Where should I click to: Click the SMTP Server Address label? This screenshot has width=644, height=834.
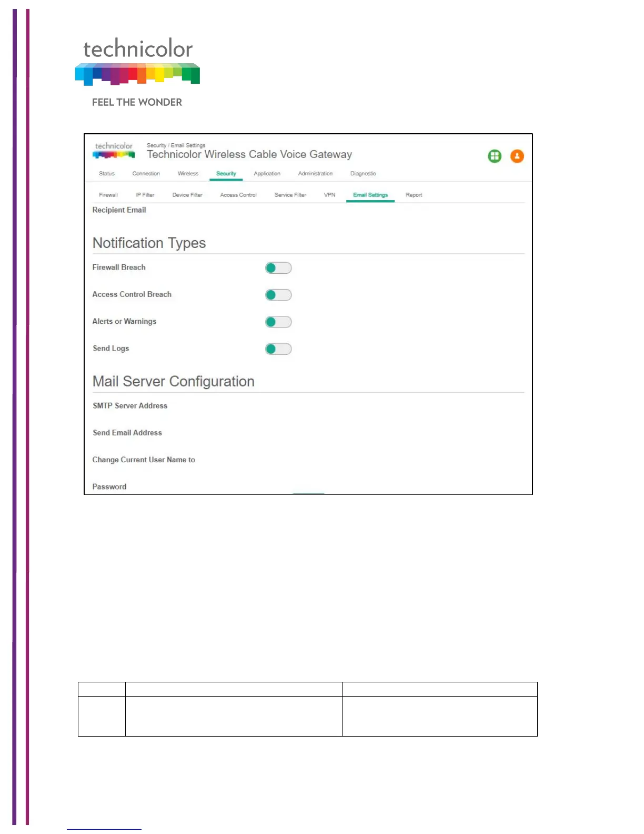pos(130,406)
